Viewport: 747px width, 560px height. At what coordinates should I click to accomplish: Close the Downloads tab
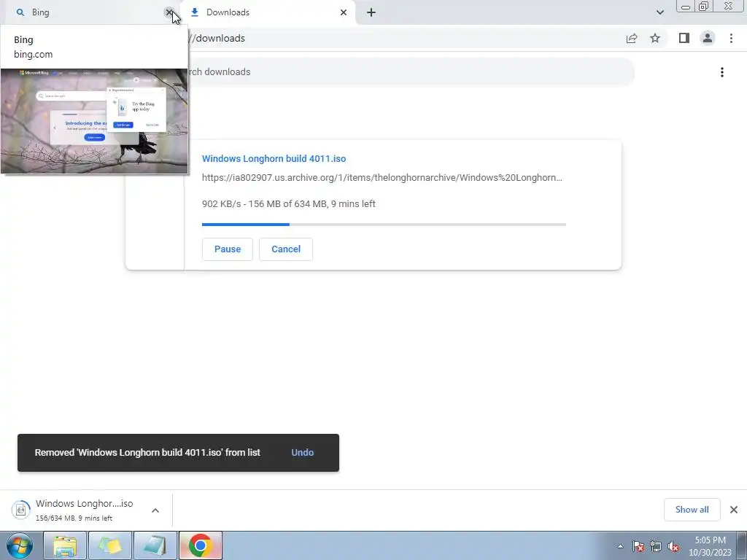[x=344, y=12]
